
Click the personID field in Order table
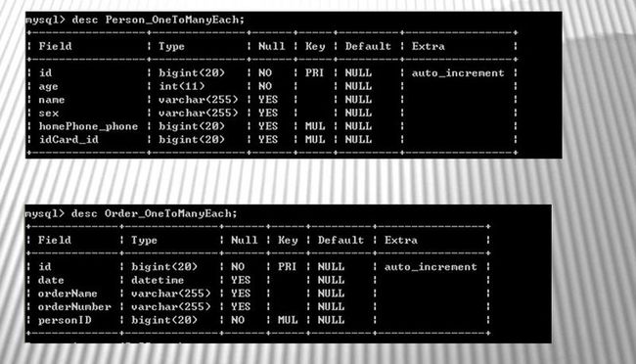pyautogui.click(x=65, y=320)
